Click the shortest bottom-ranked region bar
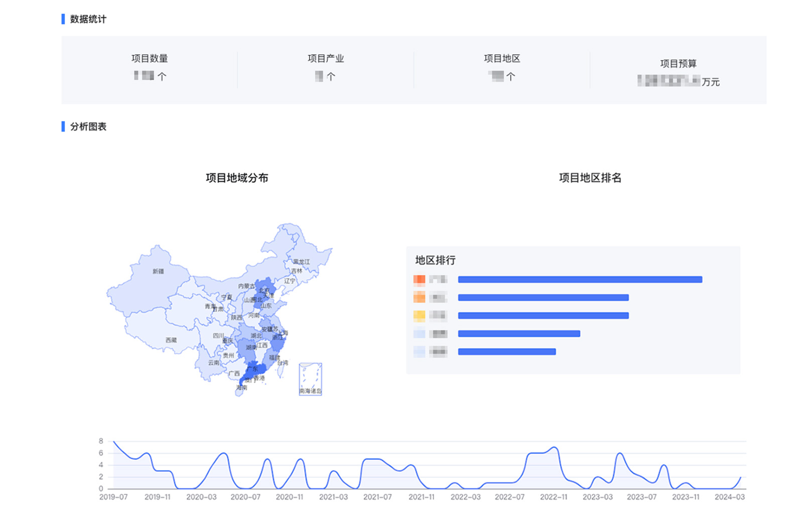Image resolution: width=812 pixels, height=507 pixels. [506, 352]
